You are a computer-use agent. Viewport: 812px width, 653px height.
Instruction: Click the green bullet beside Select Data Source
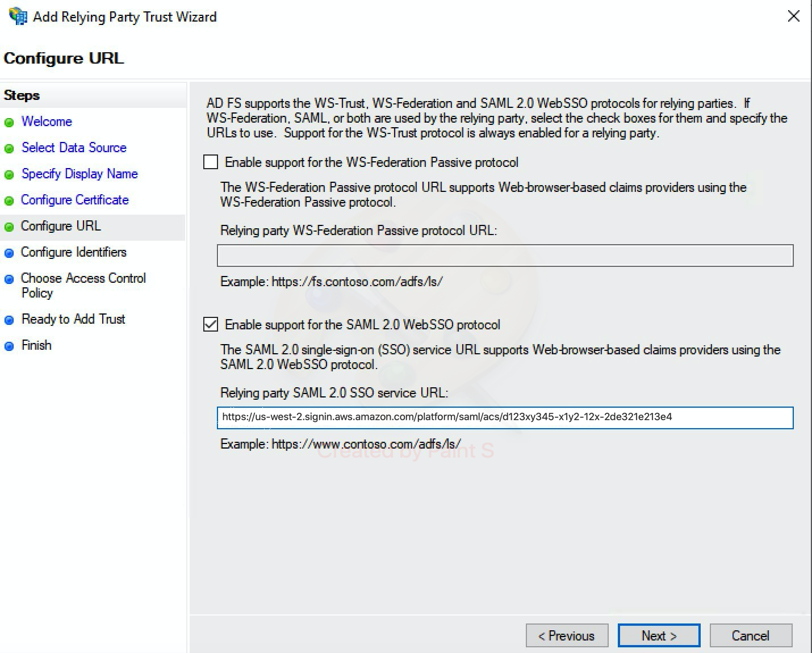point(10,148)
